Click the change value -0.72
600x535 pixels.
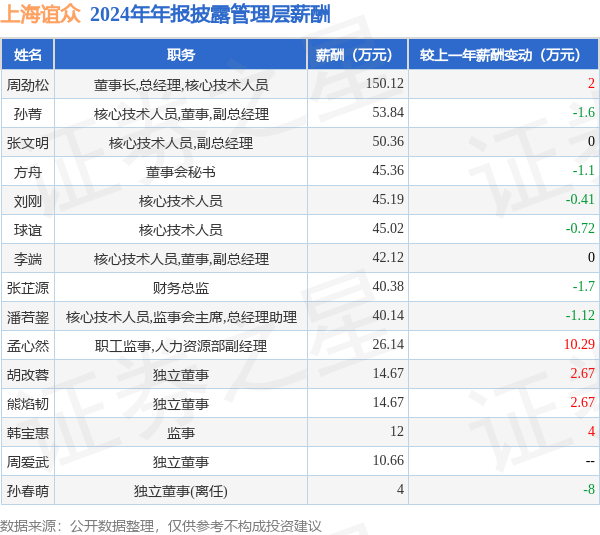[x=580, y=229]
